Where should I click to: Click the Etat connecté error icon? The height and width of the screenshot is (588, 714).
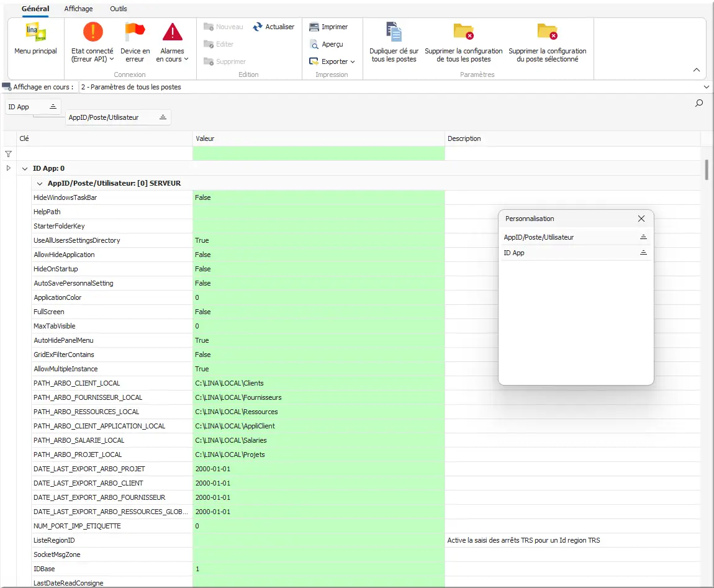[93, 32]
